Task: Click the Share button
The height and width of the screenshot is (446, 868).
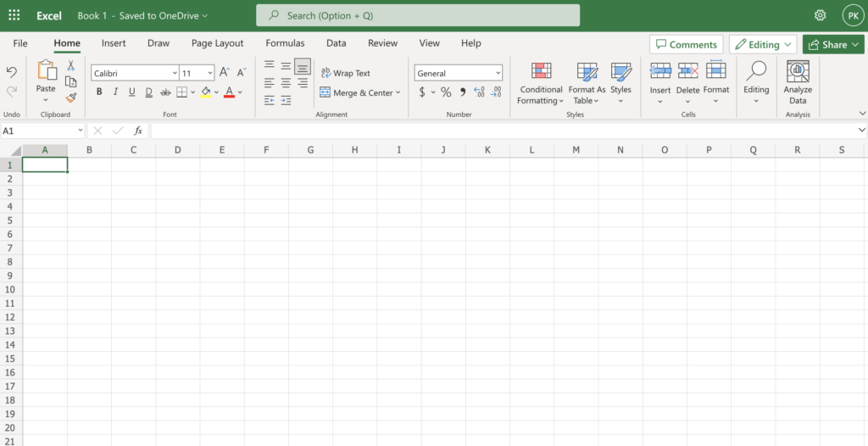Action: pyautogui.click(x=833, y=44)
